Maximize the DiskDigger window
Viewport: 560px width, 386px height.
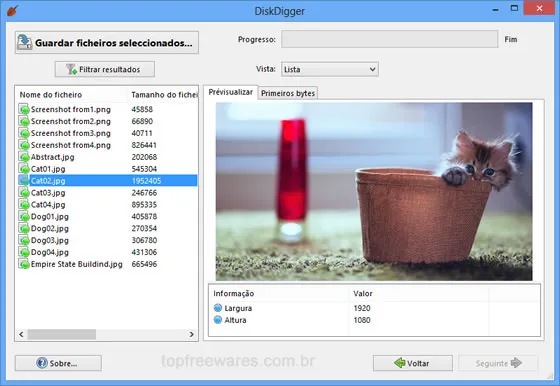coord(514,8)
